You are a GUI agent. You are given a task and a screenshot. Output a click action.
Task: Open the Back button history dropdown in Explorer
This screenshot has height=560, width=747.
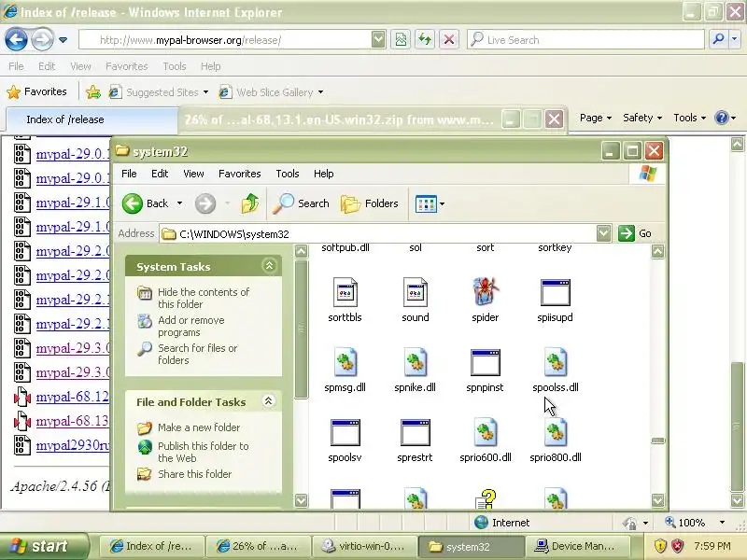pyautogui.click(x=179, y=203)
